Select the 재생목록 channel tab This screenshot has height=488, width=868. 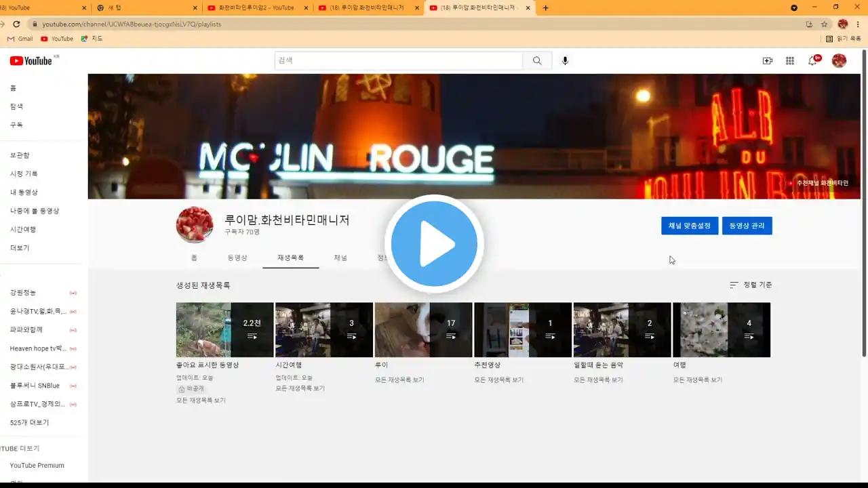[x=291, y=258]
